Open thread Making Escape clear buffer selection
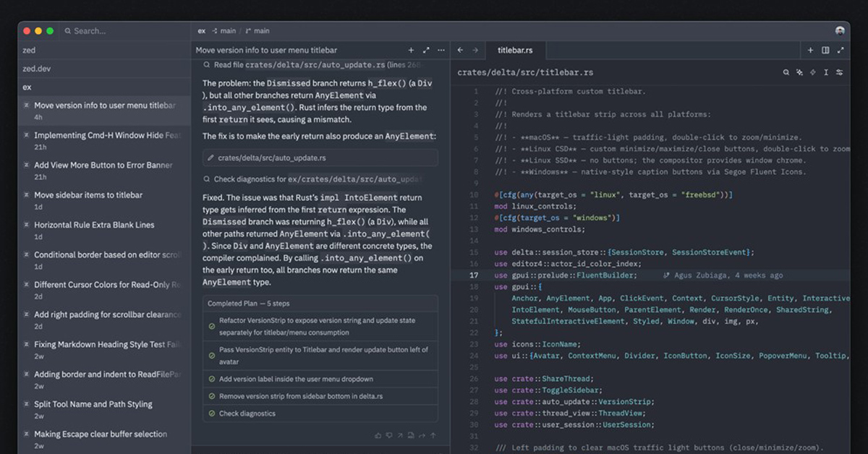868x454 pixels. [104, 440]
